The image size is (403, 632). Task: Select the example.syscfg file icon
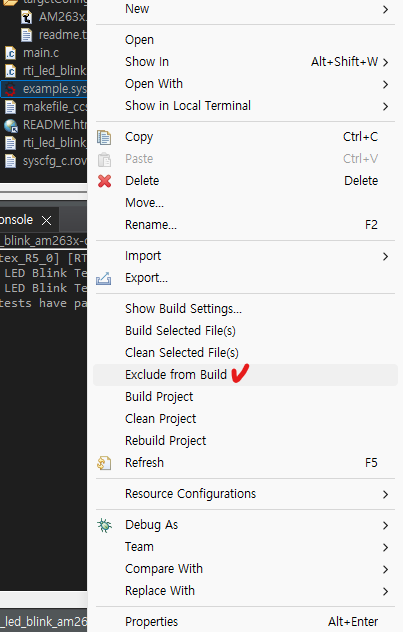click(x=10, y=89)
